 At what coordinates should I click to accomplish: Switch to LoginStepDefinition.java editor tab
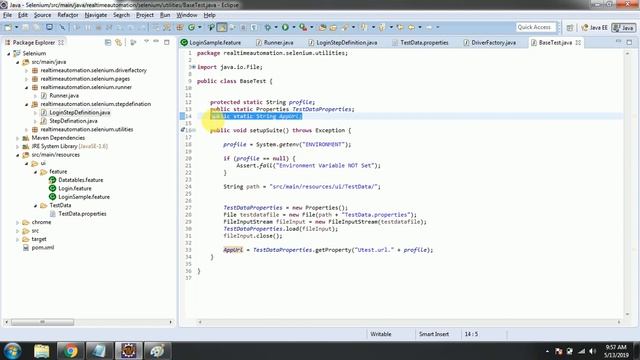[x=343, y=42]
